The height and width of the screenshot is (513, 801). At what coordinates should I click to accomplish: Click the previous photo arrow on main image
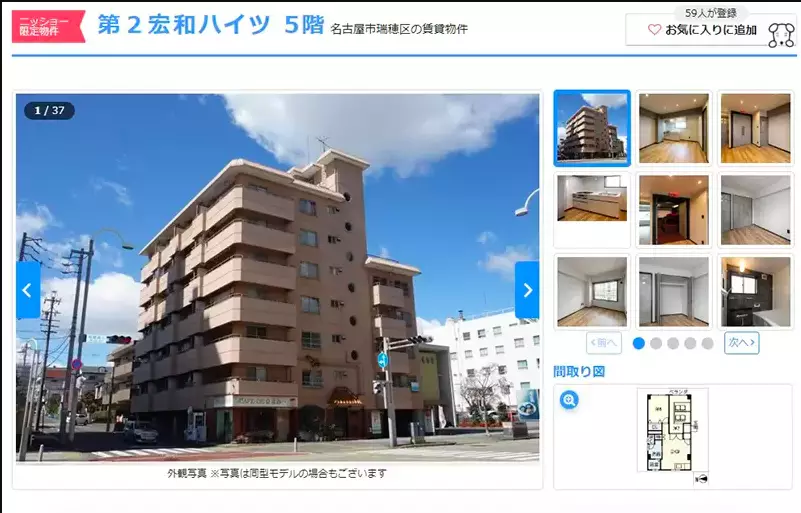click(28, 290)
